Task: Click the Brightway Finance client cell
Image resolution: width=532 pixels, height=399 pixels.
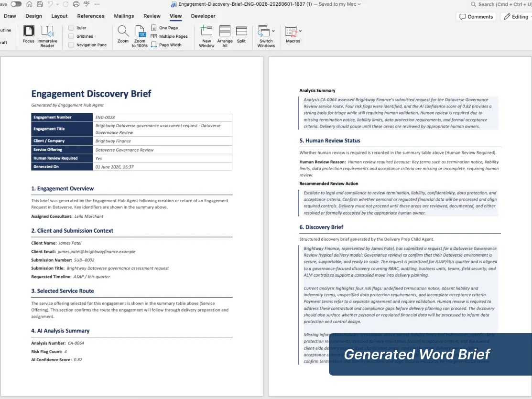Action: click(163, 141)
